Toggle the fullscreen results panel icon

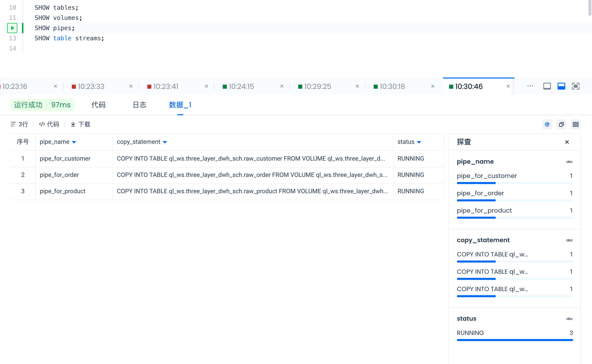coord(575,86)
